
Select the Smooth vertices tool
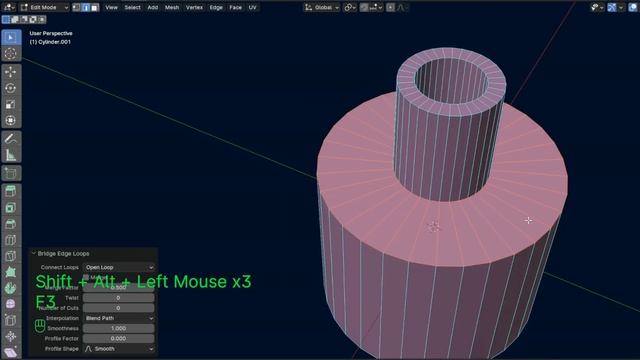[11, 304]
